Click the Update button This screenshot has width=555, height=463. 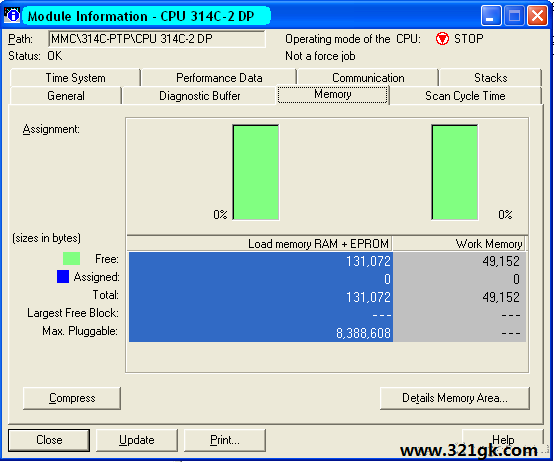[137, 440]
